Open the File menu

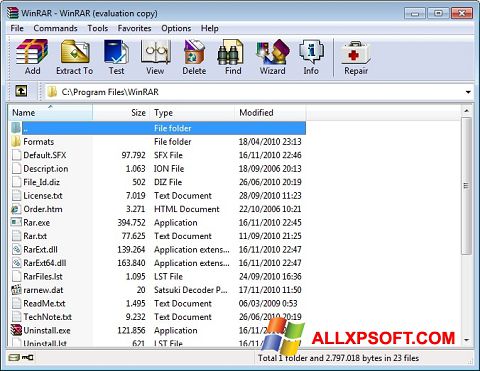(17, 28)
